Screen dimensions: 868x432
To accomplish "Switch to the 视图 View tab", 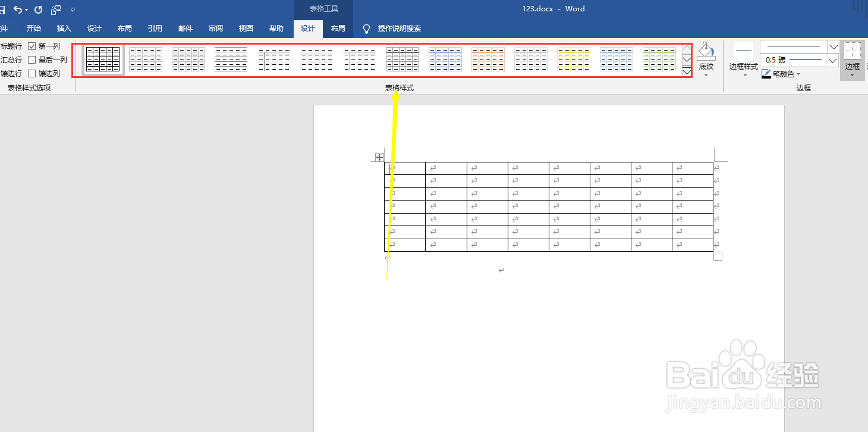I will tap(246, 29).
